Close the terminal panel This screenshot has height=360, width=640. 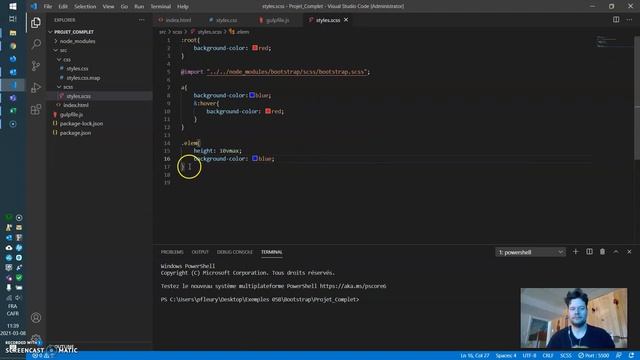pos(629,252)
